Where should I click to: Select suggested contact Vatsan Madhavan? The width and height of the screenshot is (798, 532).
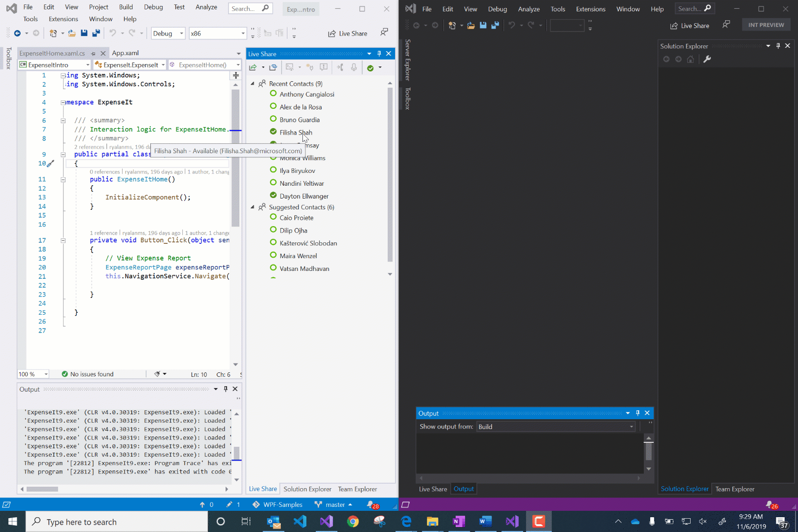(304, 268)
